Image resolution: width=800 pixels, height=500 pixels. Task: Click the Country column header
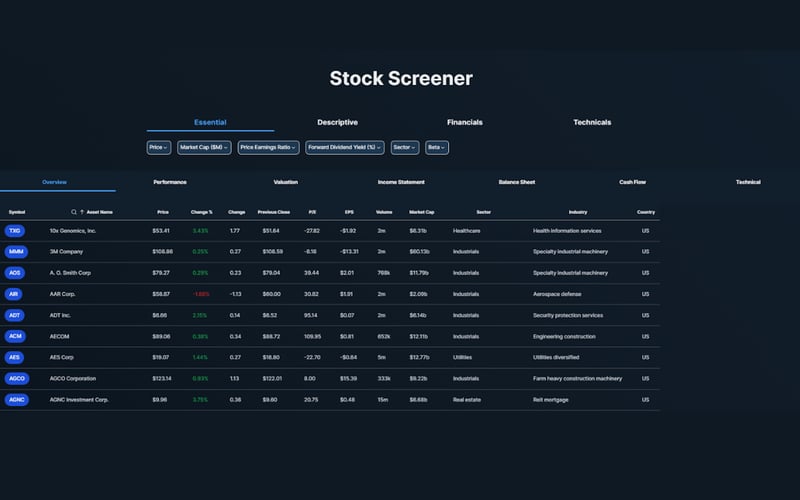click(x=646, y=212)
